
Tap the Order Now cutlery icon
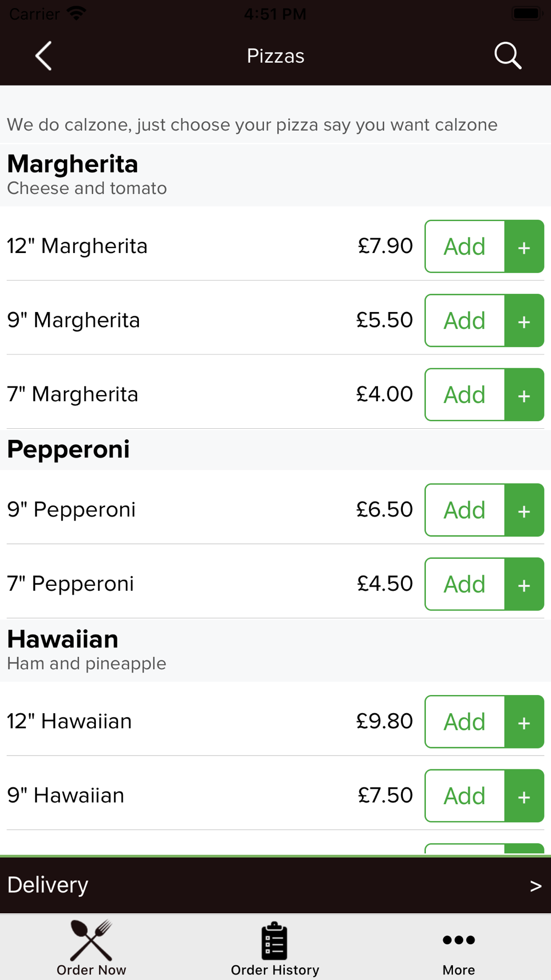click(x=91, y=940)
